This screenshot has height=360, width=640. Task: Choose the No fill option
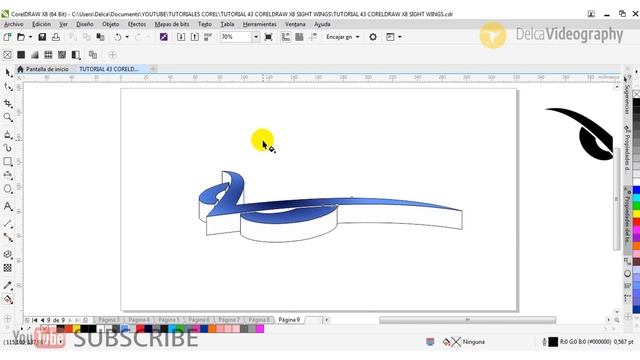[7, 55]
